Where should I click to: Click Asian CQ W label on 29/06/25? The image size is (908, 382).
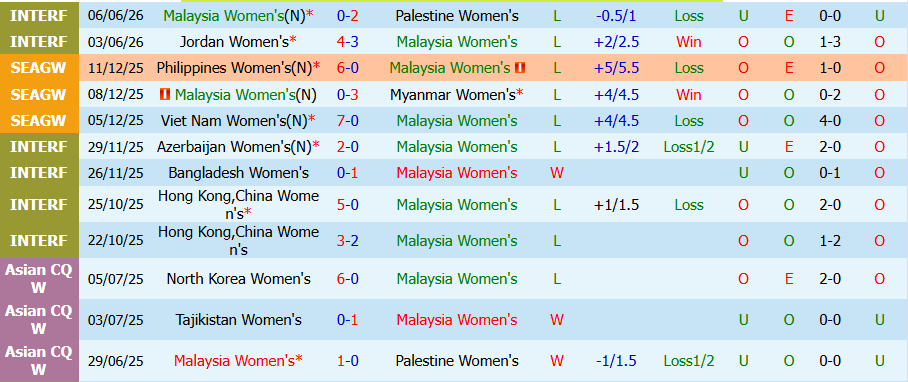(x=39, y=361)
